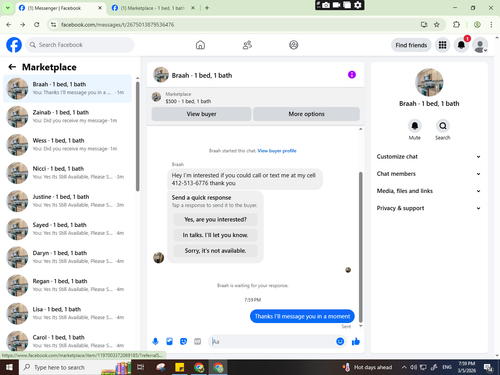Send quick response 'In talks. I'll let you know.'
The width and height of the screenshot is (500, 375).
coord(215,235)
